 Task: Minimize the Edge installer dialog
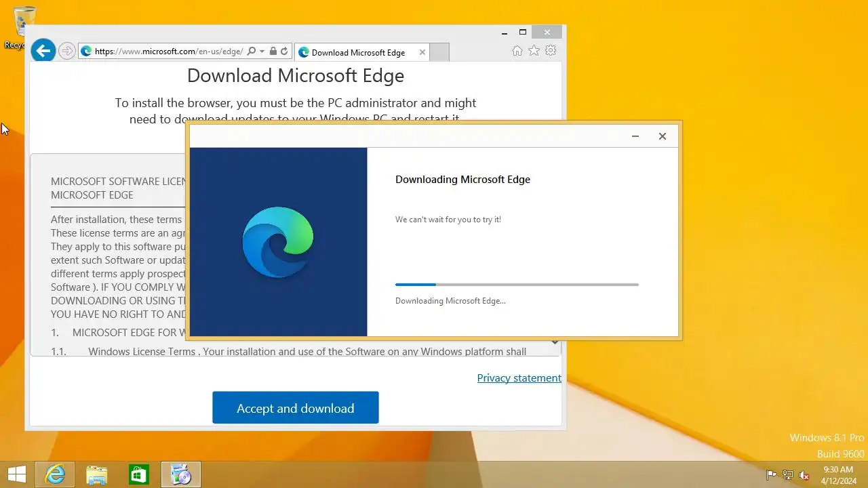pos(635,136)
